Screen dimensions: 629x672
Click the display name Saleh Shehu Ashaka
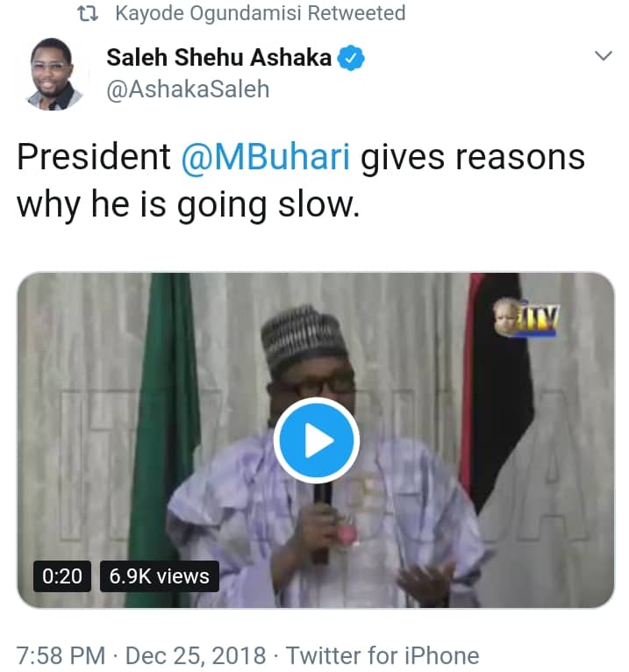pyautogui.click(x=219, y=59)
